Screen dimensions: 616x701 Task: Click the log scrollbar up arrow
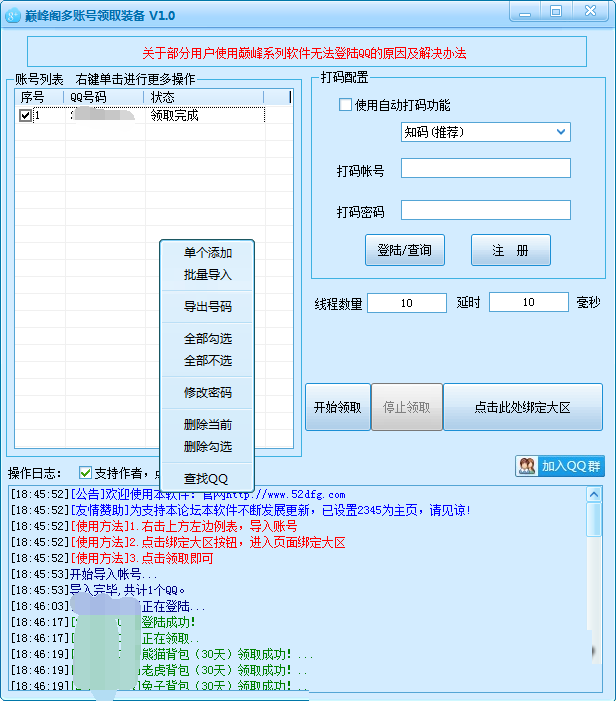tap(594, 494)
